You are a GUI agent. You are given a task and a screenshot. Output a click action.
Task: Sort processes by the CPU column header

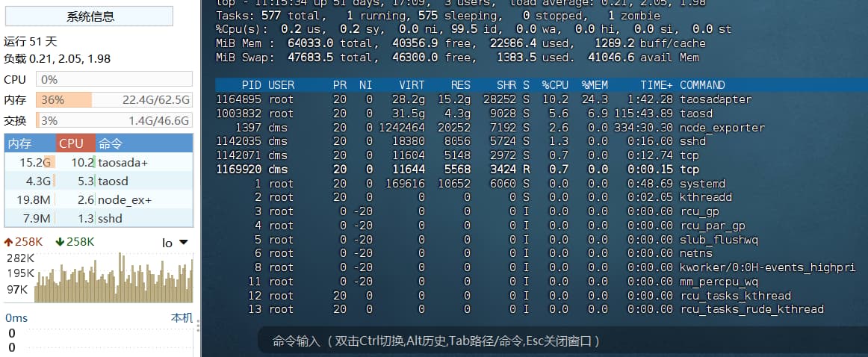pos(72,143)
